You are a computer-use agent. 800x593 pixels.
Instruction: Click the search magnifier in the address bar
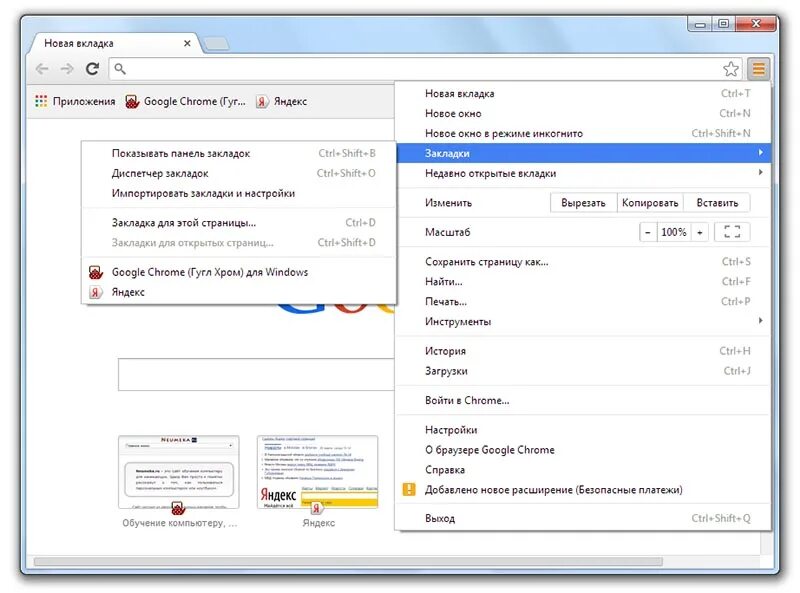tap(120, 68)
